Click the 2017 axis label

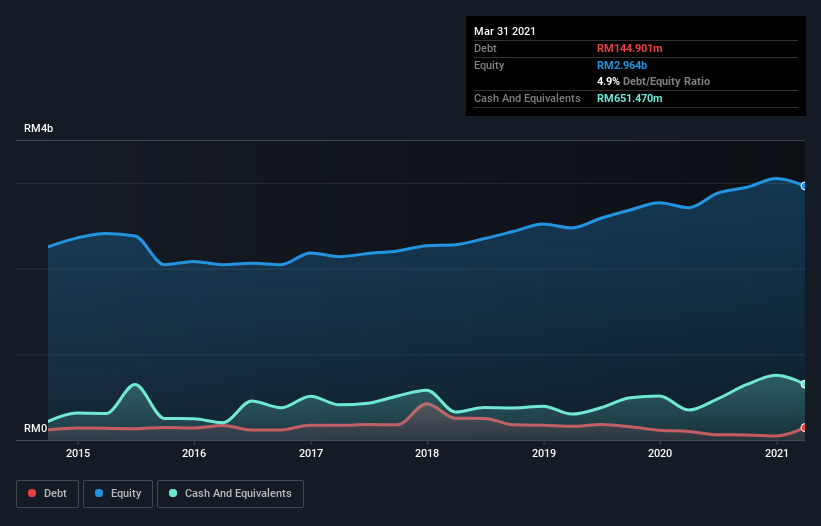(310, 453)
